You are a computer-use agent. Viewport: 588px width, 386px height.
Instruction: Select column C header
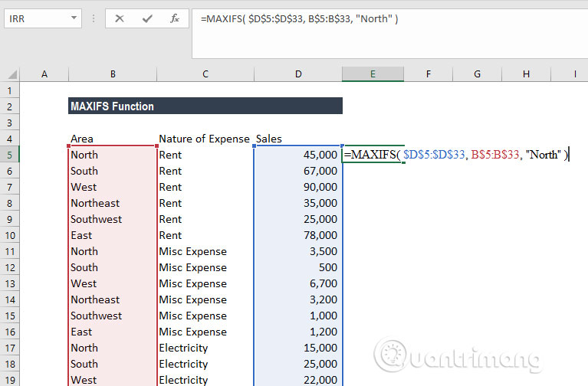[x=205, y=74]
